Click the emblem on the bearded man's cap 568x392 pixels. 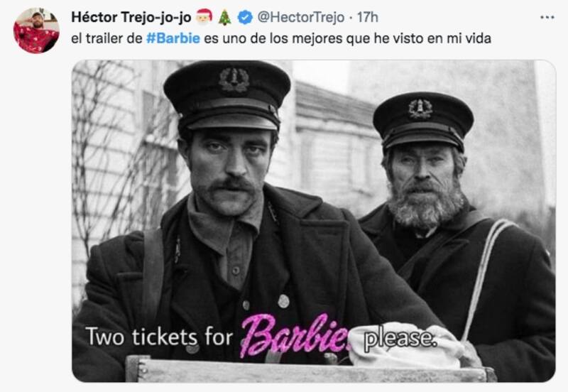(x=420, y=109)
